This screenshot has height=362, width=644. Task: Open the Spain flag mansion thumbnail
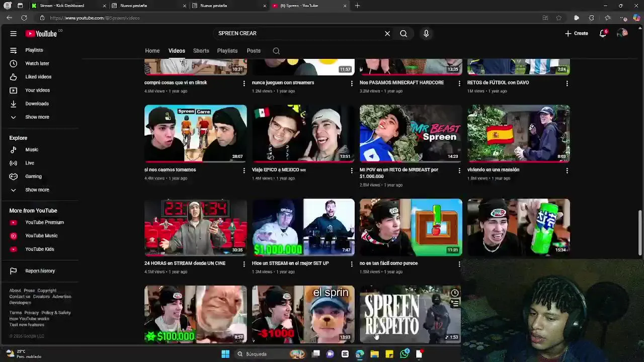[519, 133]
